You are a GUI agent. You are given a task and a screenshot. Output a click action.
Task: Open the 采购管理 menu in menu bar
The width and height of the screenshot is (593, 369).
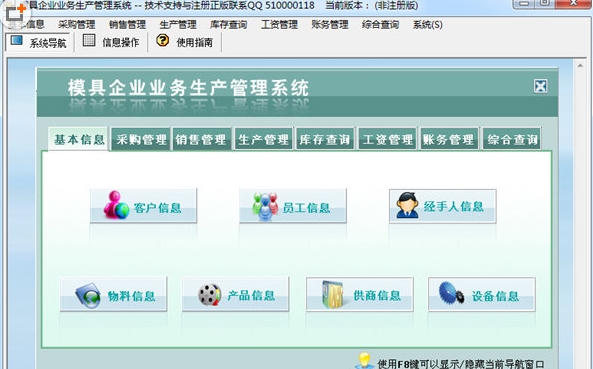[x=76, y=25]
